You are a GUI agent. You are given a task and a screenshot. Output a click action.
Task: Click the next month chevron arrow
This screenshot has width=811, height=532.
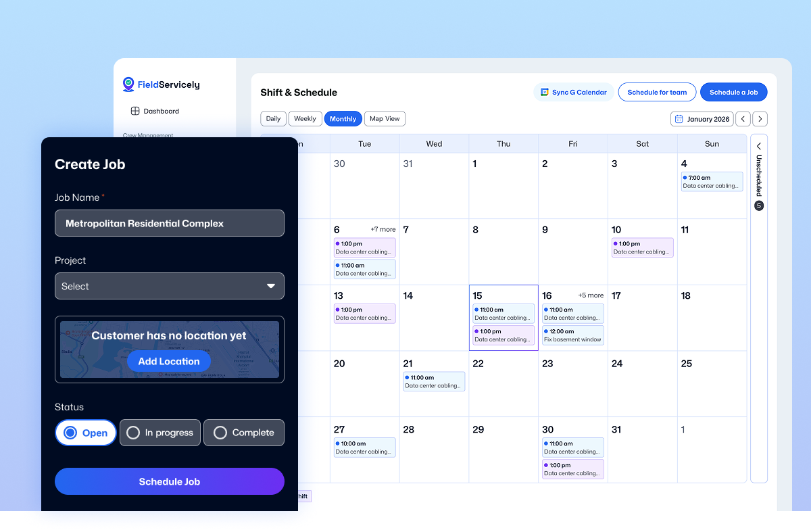[760, 118]
